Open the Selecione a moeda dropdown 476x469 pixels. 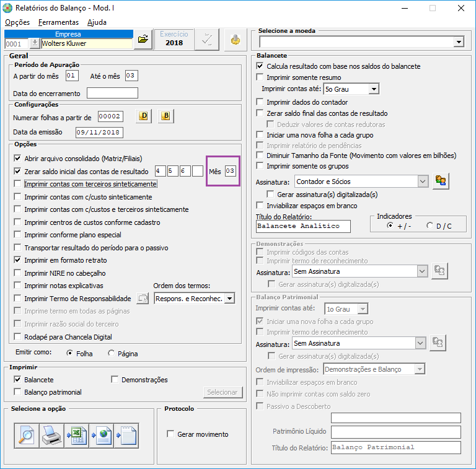[x=459, y=42]
